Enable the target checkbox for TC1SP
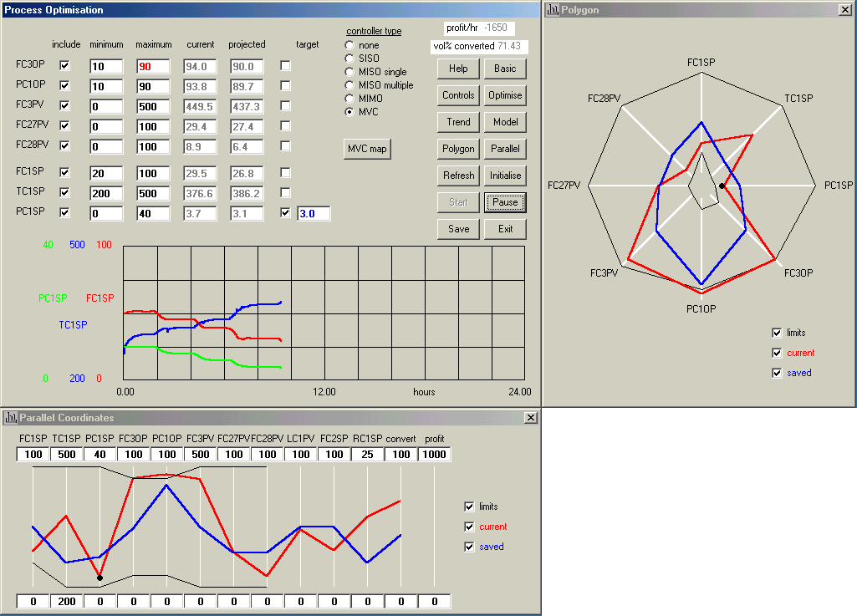 [x=286, y=192]
